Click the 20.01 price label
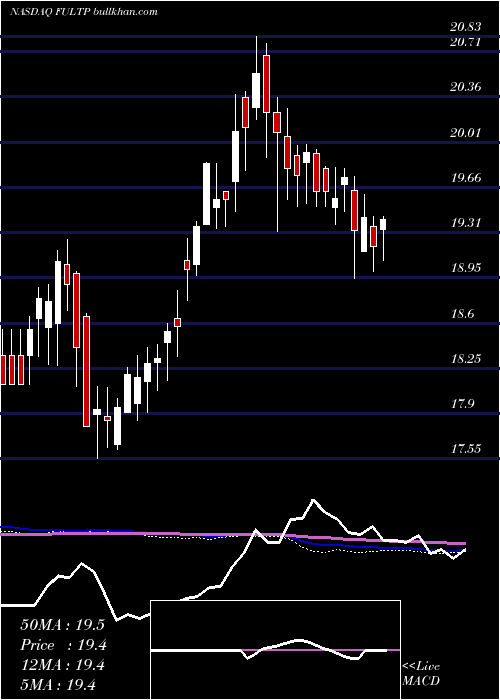This screenshot has width=500, height=700. pos(466,133)
